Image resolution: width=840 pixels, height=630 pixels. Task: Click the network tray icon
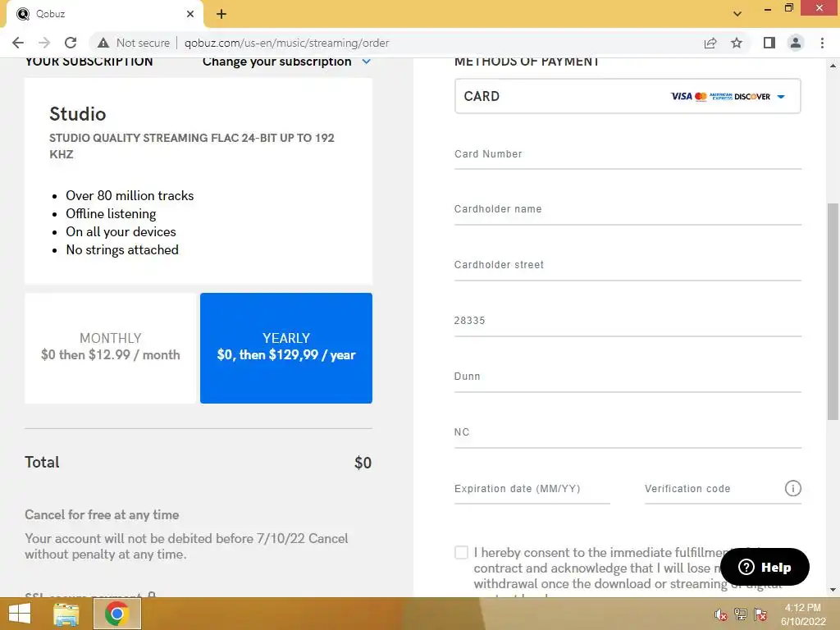pyautogui.click(x=741, y=614)
